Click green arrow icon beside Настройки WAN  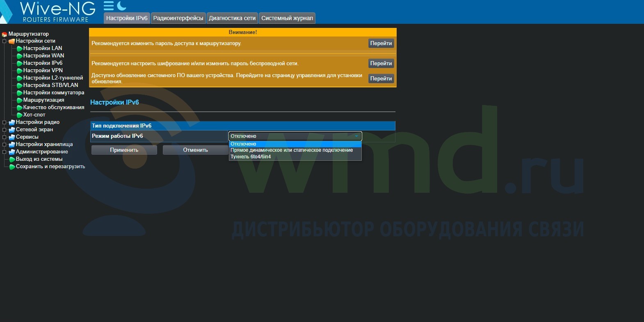(19, 56)
